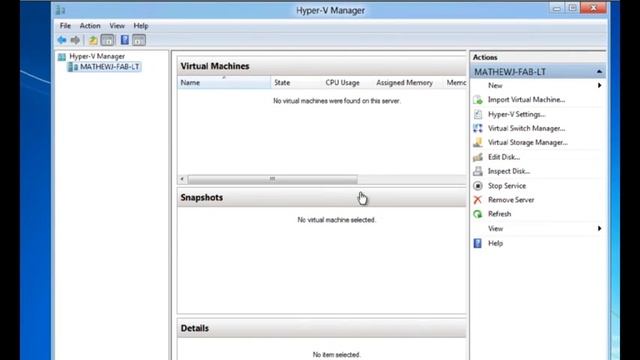Click View in Actions pane
This screenshot has height=360, width=640.
pos(496,229)
